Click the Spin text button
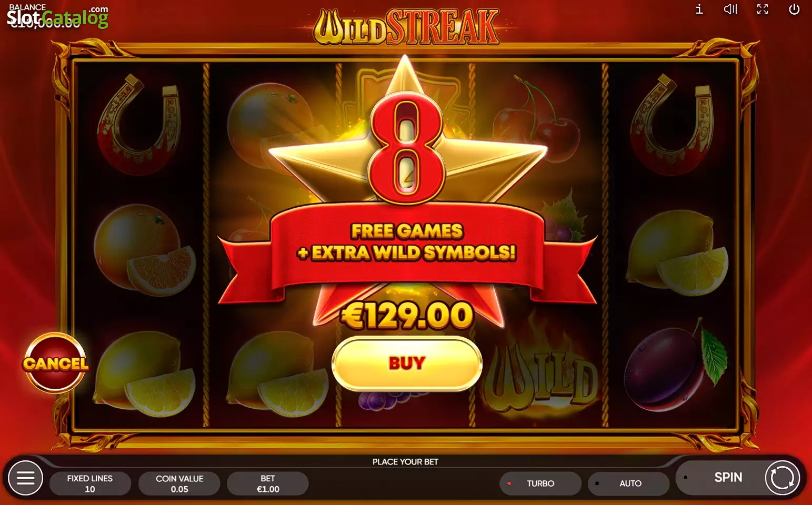812x505 pixels. [x=728, y=477]
